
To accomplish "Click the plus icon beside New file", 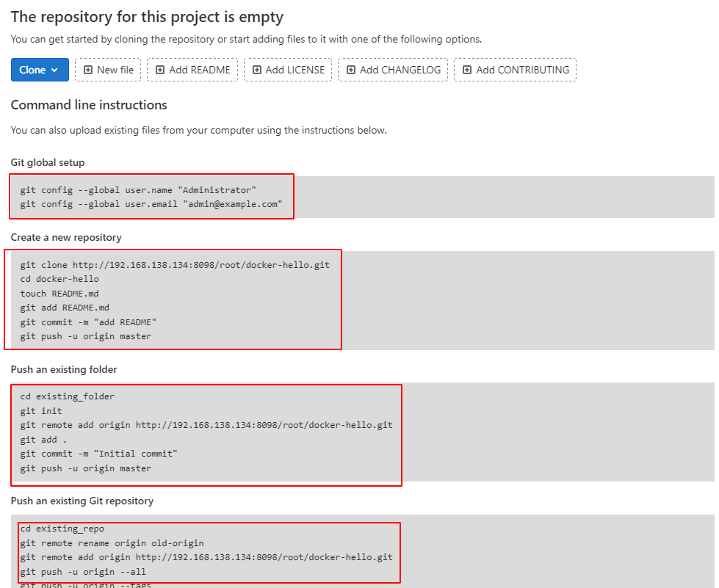I will [x=88, y=70].
